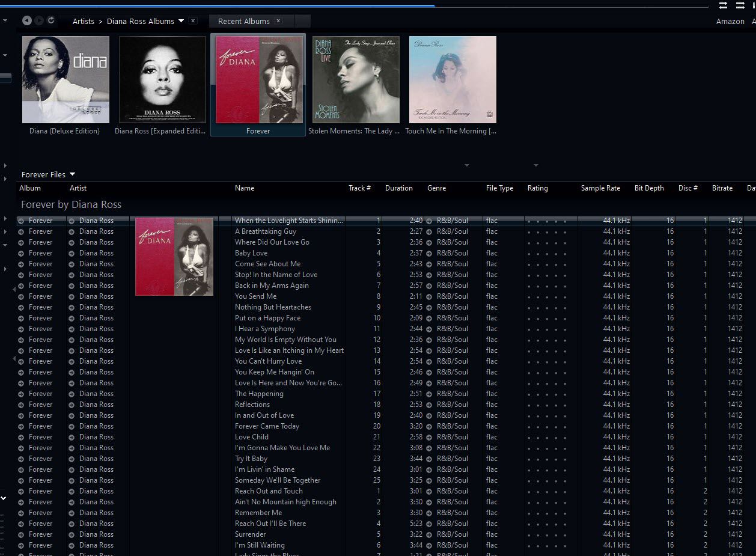Click album arrow icon in 'Come See About Me' row

[21, 264]
